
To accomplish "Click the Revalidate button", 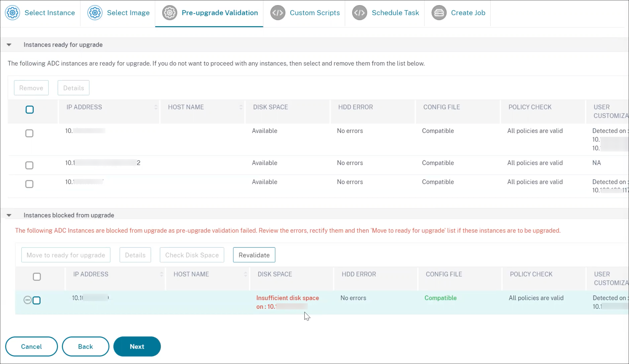I will (x=254, y=255).
